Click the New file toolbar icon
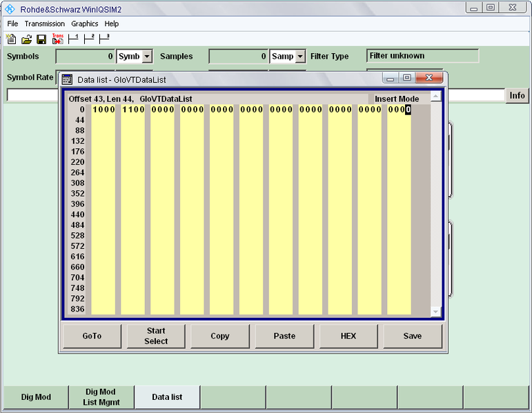The image size is (532, 413). click(x=11, y=39)
